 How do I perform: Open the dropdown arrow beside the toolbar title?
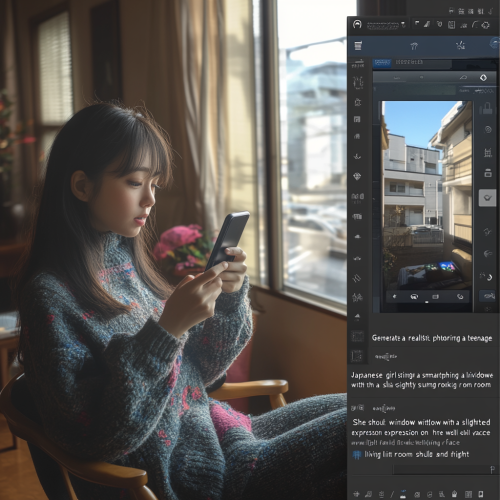pos(403,24)
